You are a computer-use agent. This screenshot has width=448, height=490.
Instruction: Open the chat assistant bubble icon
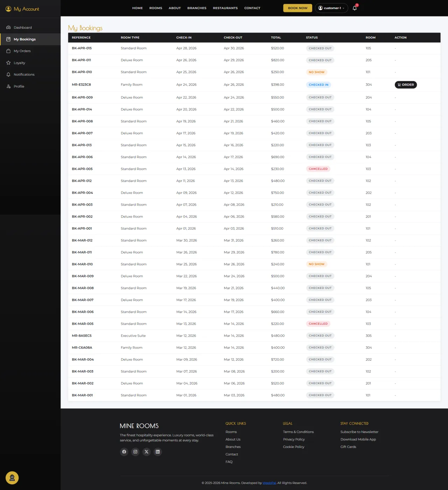[12, 478]
